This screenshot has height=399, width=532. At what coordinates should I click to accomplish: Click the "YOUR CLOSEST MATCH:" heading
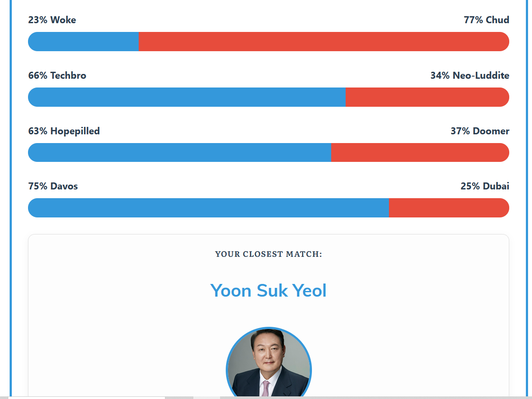click(x=269, y=254)
